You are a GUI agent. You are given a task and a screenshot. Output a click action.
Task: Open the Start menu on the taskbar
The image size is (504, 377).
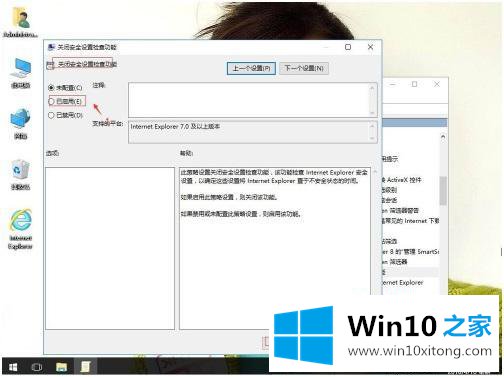13,367
